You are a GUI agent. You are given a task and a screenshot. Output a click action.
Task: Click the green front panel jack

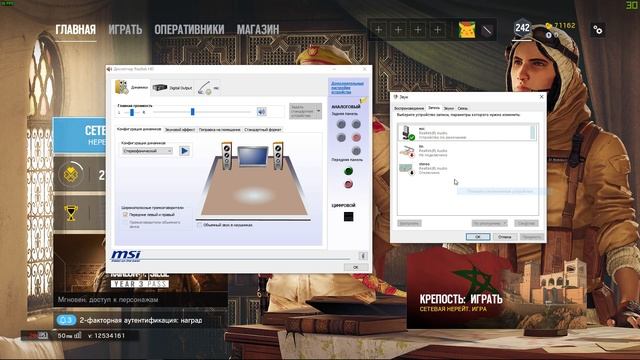[348, 171]
